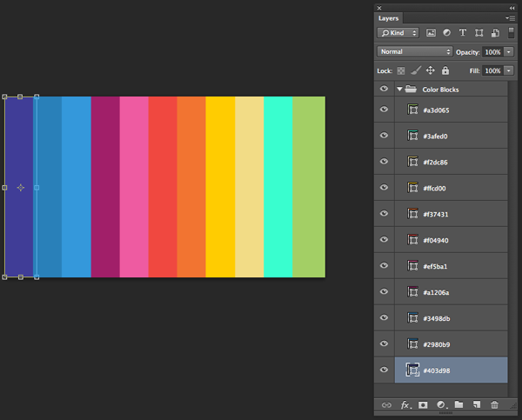
Task: Click shape thumbnail of #3afed0 layer
Action: pos(412,136)
